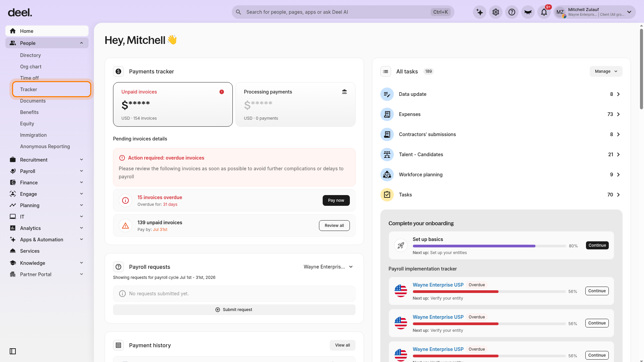Click the overdue invoices info icon
The width and height of the screenshot is (644, 362).
point(125,200)
